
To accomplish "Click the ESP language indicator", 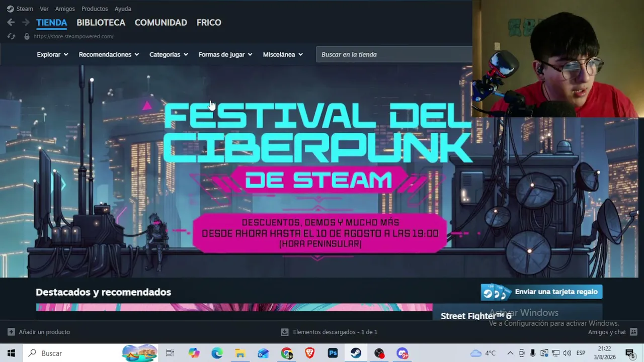I will 581,353.
